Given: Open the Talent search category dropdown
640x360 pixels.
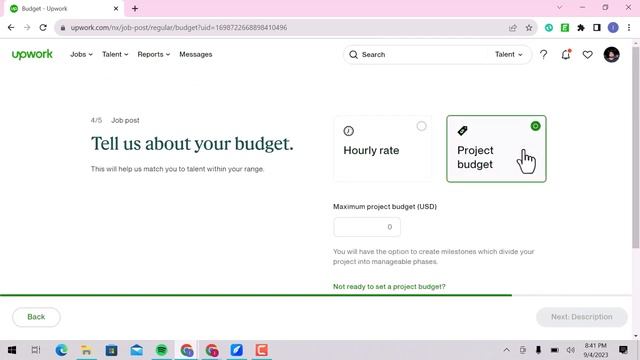Looking at the screenshot, I should pos(509,54).
